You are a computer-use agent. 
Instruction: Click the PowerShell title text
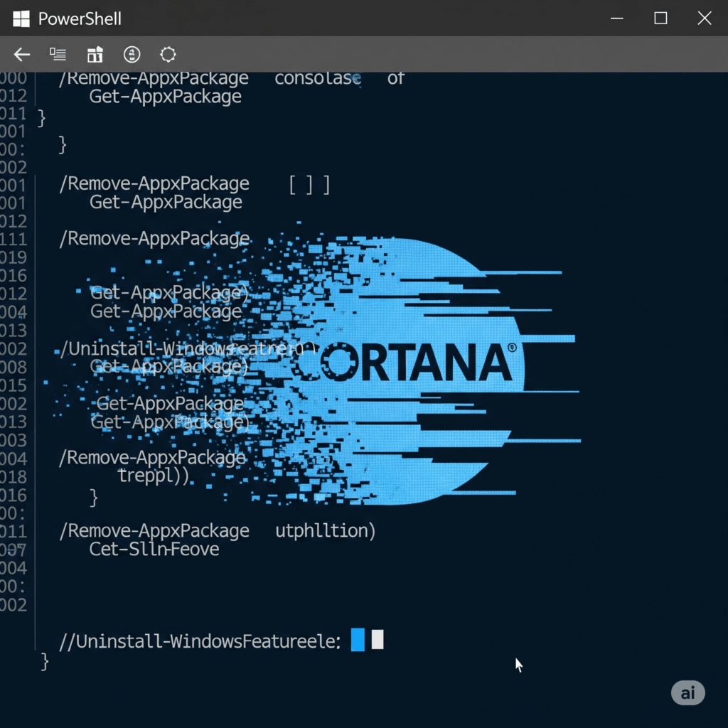click(x=80, y=19)
